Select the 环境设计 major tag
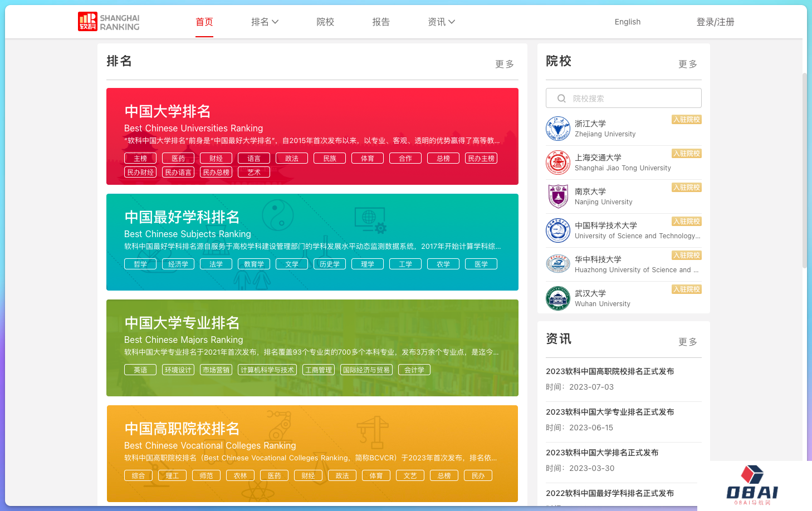The height and width of the screenshot is (511, 812). [178, 370]
